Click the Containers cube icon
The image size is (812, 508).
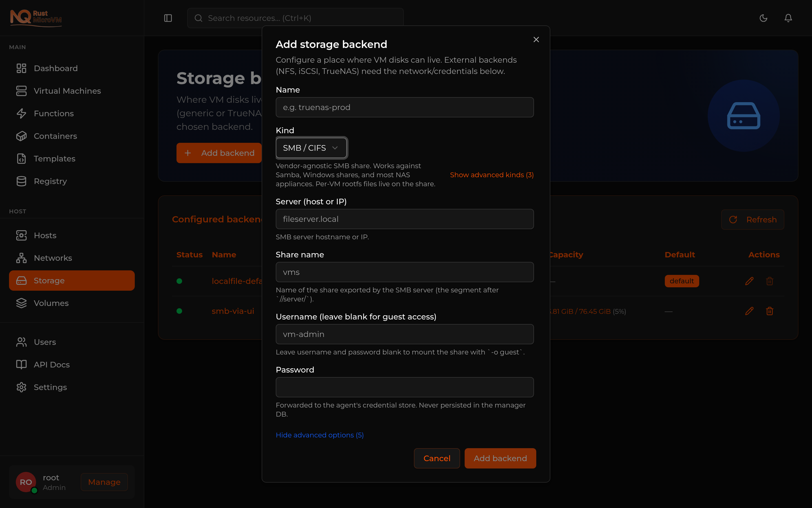21,136
